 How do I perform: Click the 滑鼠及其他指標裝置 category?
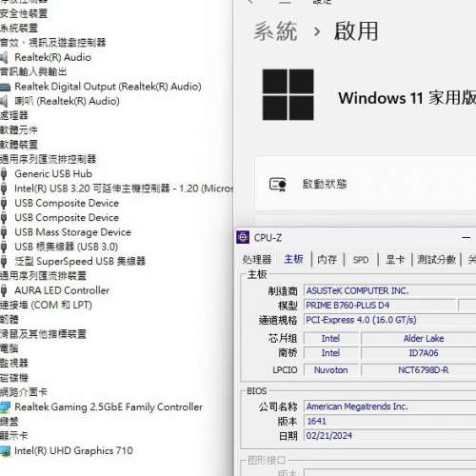pos(43,334)
